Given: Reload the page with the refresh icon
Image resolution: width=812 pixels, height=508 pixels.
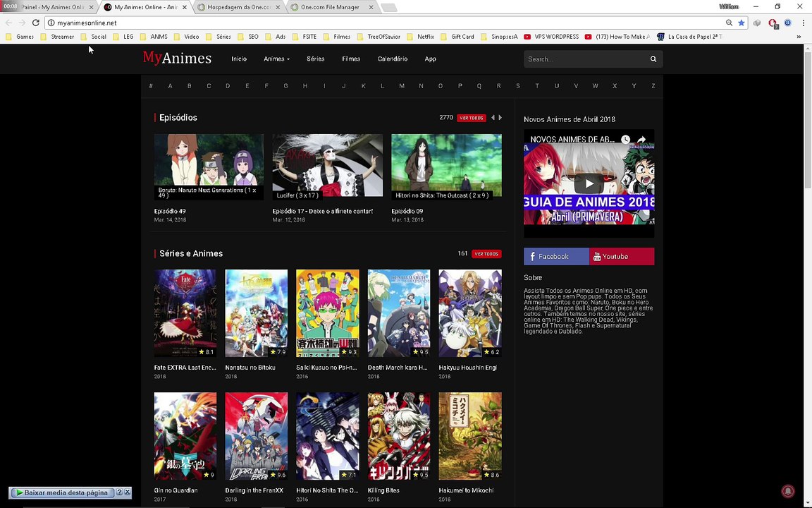Looking at the screenshot, I should coord(36,23).
